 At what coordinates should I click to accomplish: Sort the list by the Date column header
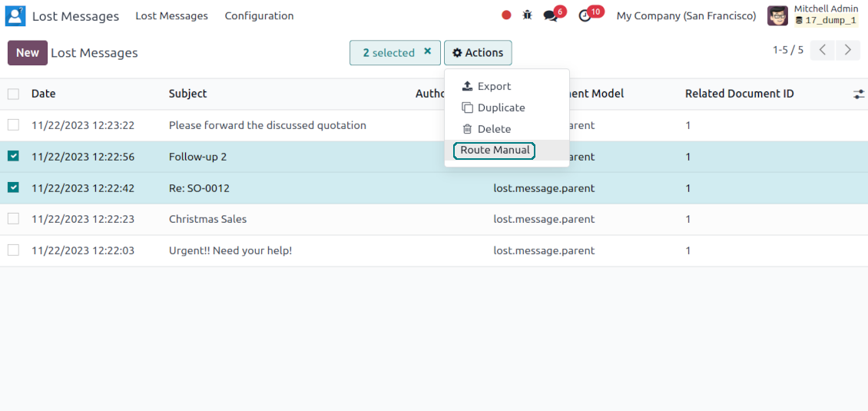tap(44, 94)
